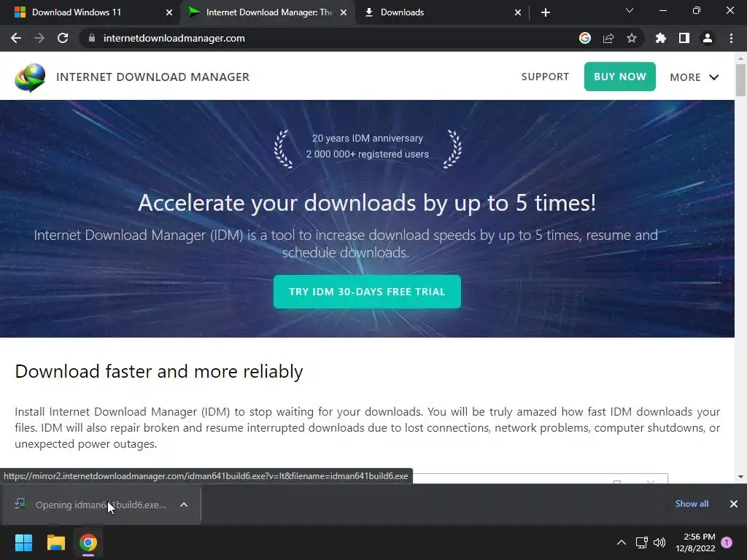Open File Explorer from the taskbar
This screenshot has height=560, width=747.
coord(55,542)
